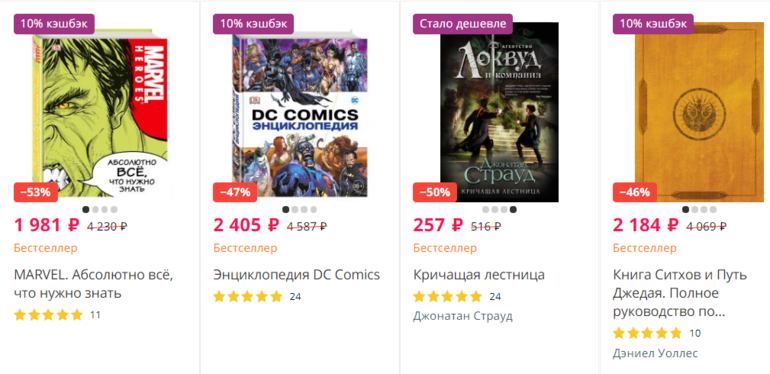770x374 pixels.
Task: Click 10% кэшбэк badge on MARVEL book
Action: [54, 24]
